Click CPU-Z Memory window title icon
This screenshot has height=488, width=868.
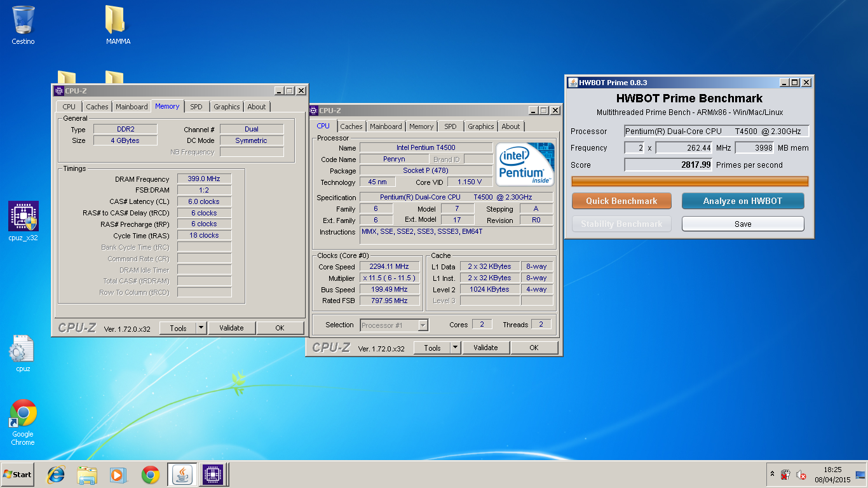click(58, 91)
